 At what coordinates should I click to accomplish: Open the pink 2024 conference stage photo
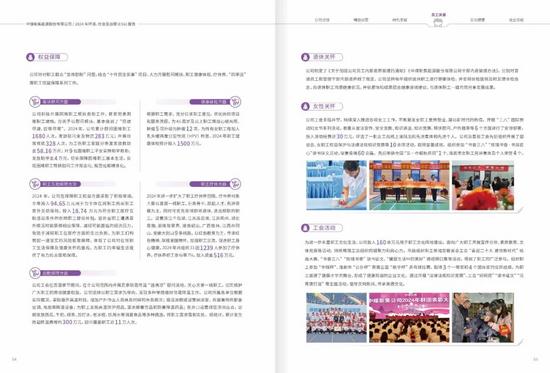point(409,318)
